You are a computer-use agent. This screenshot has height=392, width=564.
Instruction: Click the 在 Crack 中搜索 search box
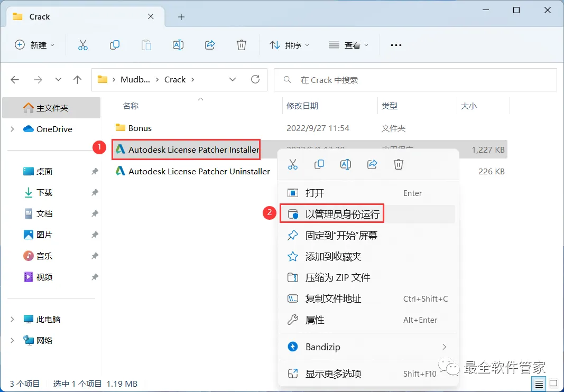415,79
